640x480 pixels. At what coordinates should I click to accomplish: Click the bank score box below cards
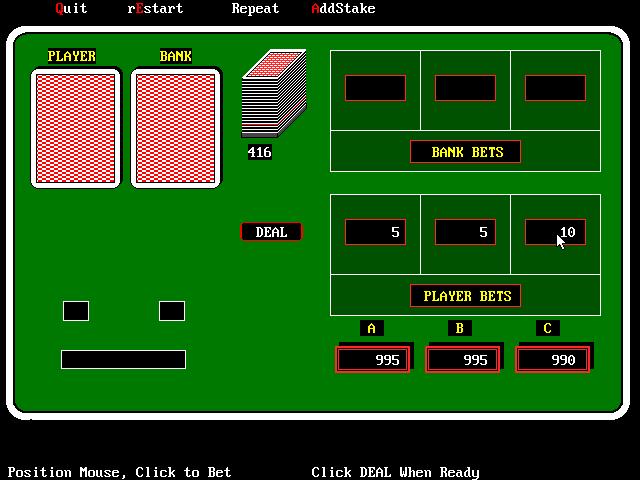pyautogui.click(x=172, y=311)
